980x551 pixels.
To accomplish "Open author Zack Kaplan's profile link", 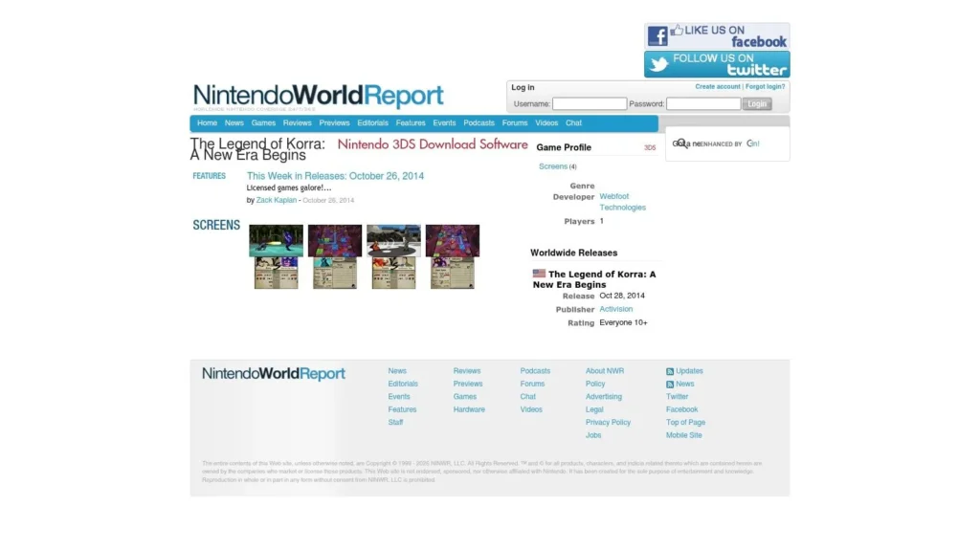I will tap(277, 201).
